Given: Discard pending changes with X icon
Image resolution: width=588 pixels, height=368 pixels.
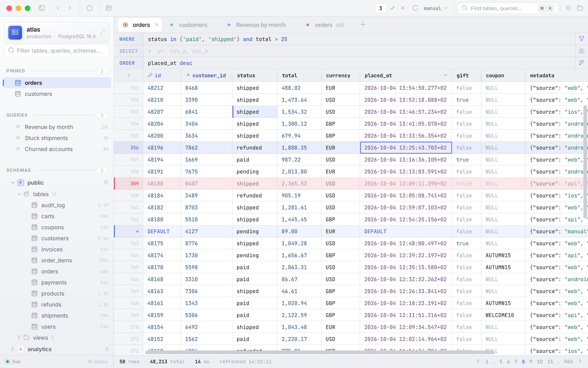Looking at the screenshot, I should [403, 8].
